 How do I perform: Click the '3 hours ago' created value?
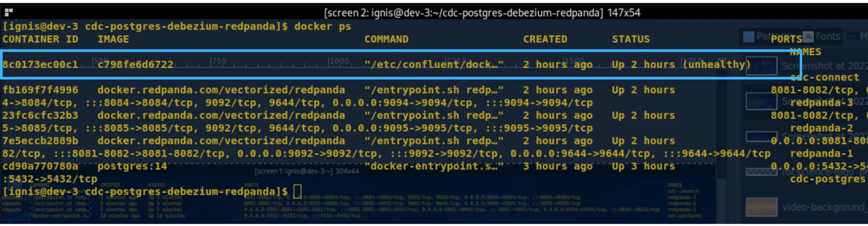[558, 166]
